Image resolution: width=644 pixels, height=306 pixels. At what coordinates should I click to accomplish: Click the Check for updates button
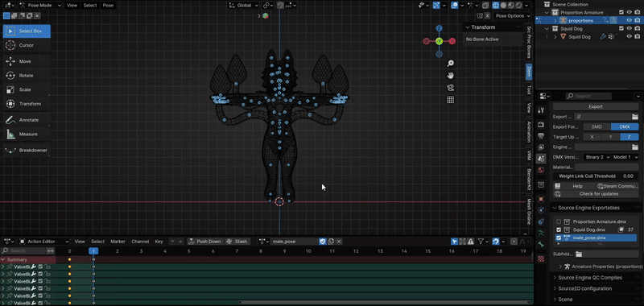(596, 194)
